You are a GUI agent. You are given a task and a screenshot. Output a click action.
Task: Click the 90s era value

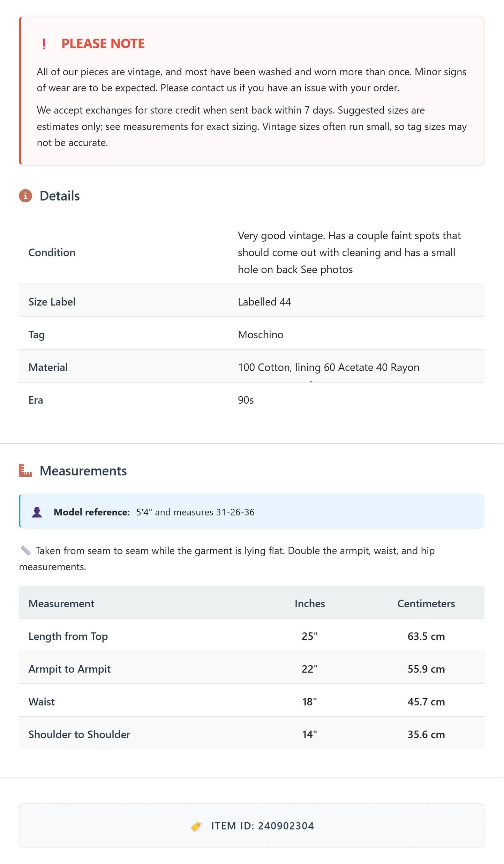pyautogui.click(x=246, y=400)
